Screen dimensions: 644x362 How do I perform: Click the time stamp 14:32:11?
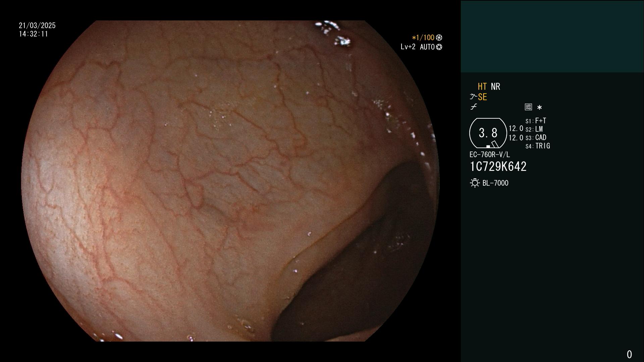(x=34, y=34)
